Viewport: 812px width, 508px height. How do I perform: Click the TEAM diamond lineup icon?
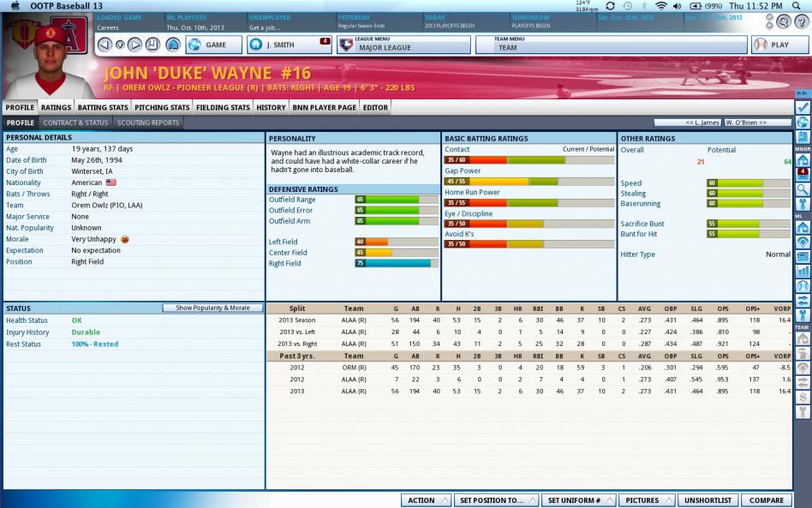(x=803, y=368)
